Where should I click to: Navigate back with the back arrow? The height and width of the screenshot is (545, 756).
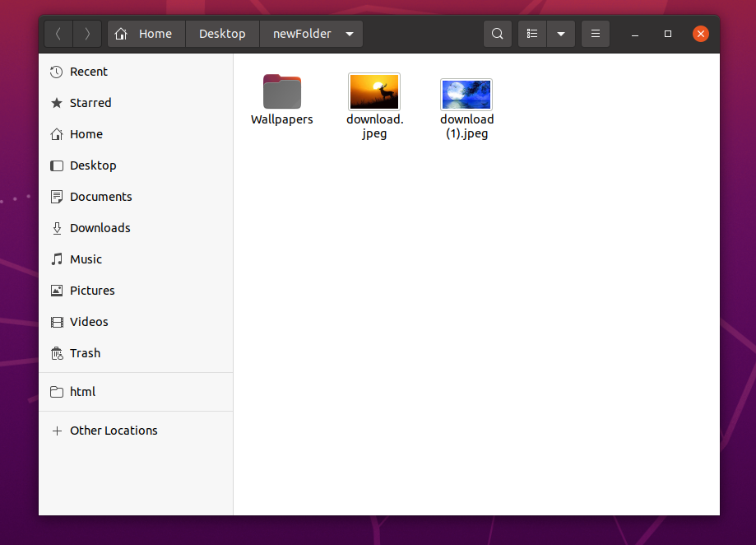point(58,33)
